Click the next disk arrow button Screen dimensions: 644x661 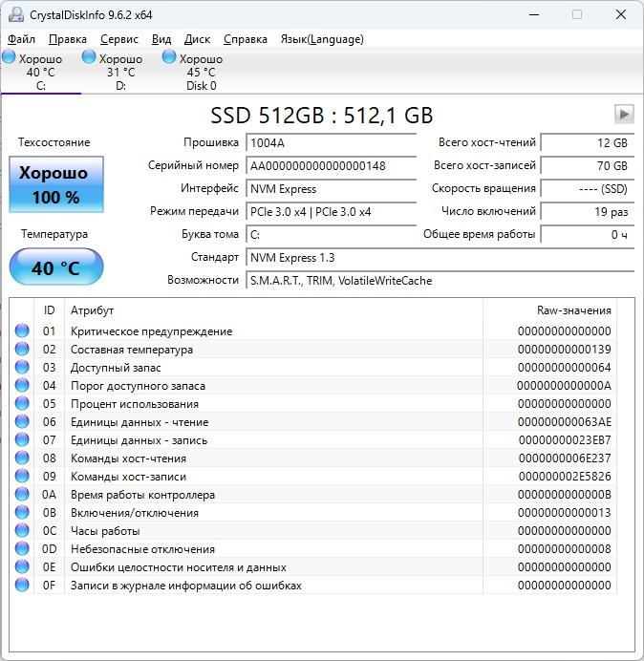[624, 115]
